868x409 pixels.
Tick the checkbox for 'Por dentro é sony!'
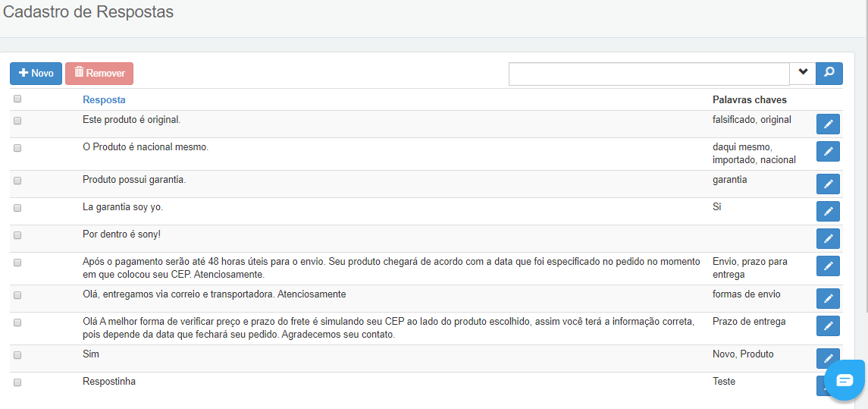[17, 235]
